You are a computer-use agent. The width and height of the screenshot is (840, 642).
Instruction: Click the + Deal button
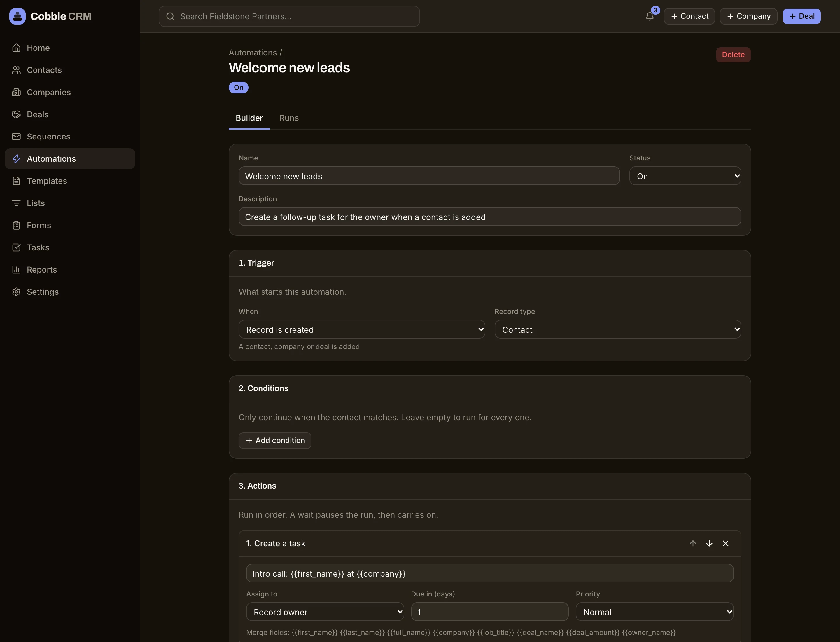801,16
